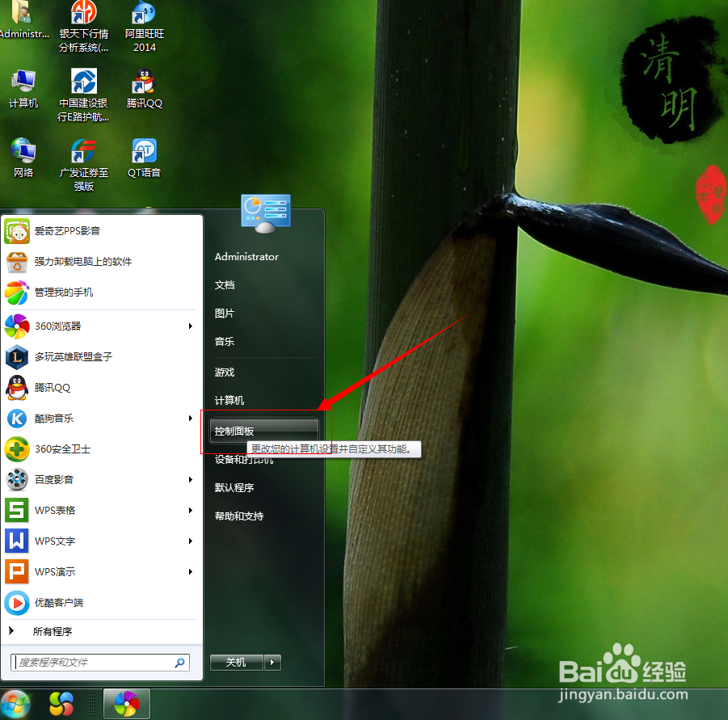Open 图片 in start menu

225,314
